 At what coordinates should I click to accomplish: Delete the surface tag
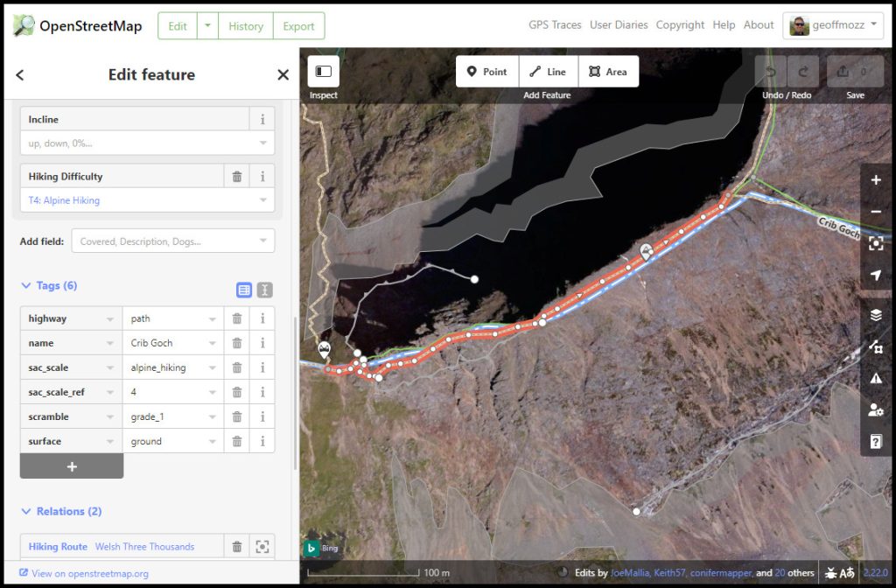pos(236,442)
